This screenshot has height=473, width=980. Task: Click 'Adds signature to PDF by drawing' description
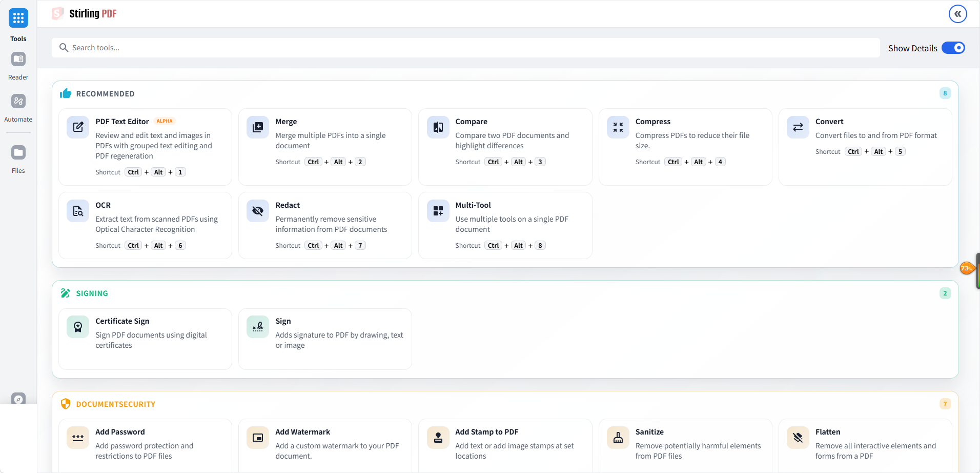(339, 340)
